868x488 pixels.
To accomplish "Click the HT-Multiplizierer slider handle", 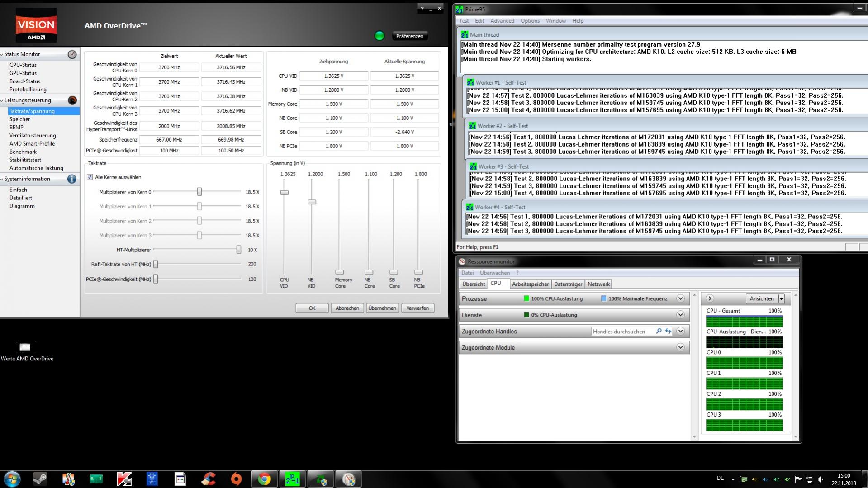I will coord(239,250).
